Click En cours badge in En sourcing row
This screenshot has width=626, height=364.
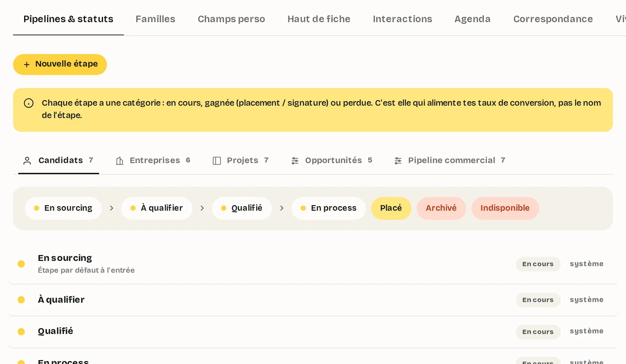click(538, 264)
